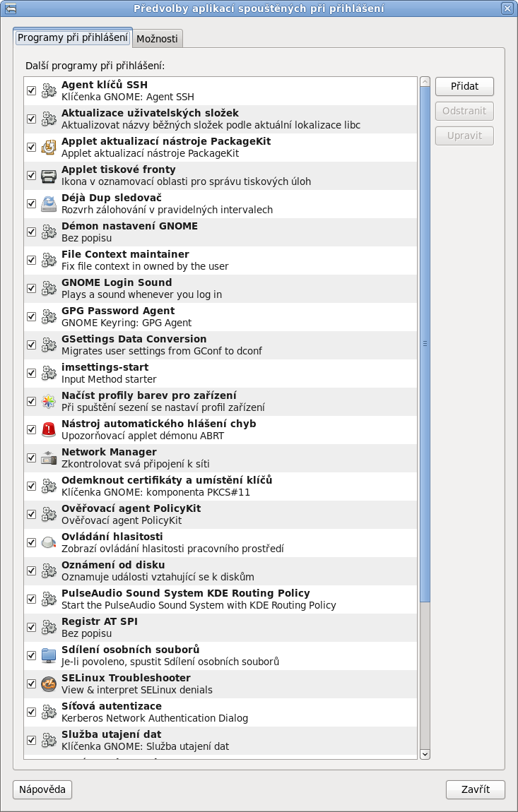
Task: Click the PulseAudio KDE Routing Policy icon
Action: pos(49,599)
